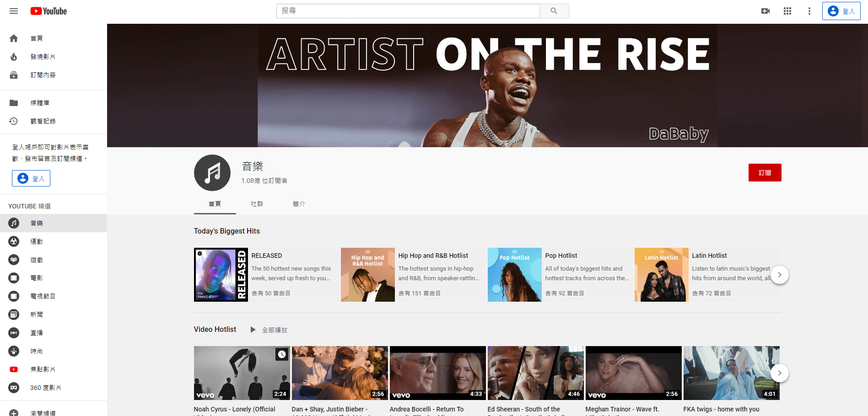
Task: Click the Hip Hop and R&B Hotlist title
Action: click(433, 256)
